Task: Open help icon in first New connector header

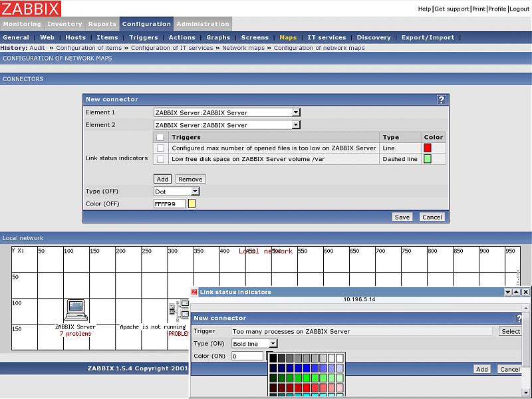Action: click(441, 99)
